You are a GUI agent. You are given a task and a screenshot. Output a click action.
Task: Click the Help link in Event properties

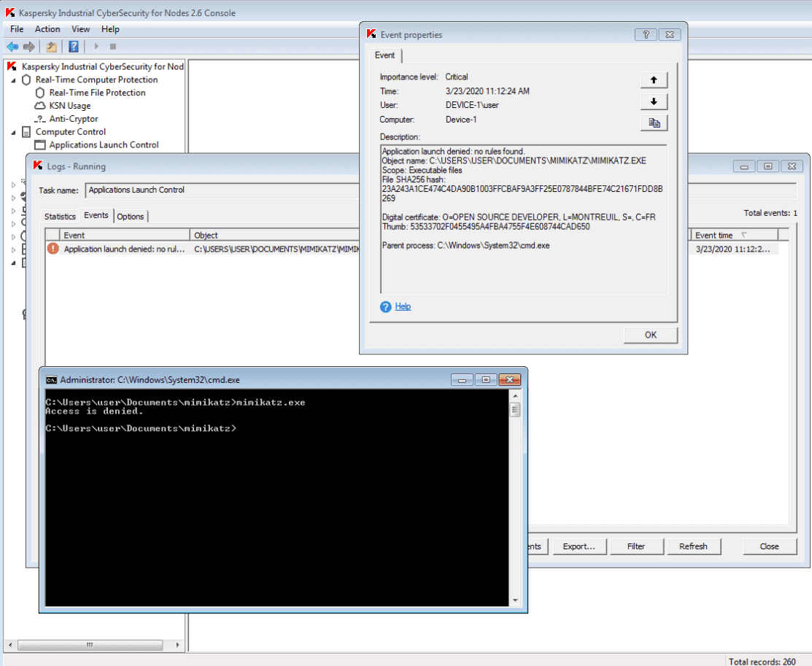403,306
